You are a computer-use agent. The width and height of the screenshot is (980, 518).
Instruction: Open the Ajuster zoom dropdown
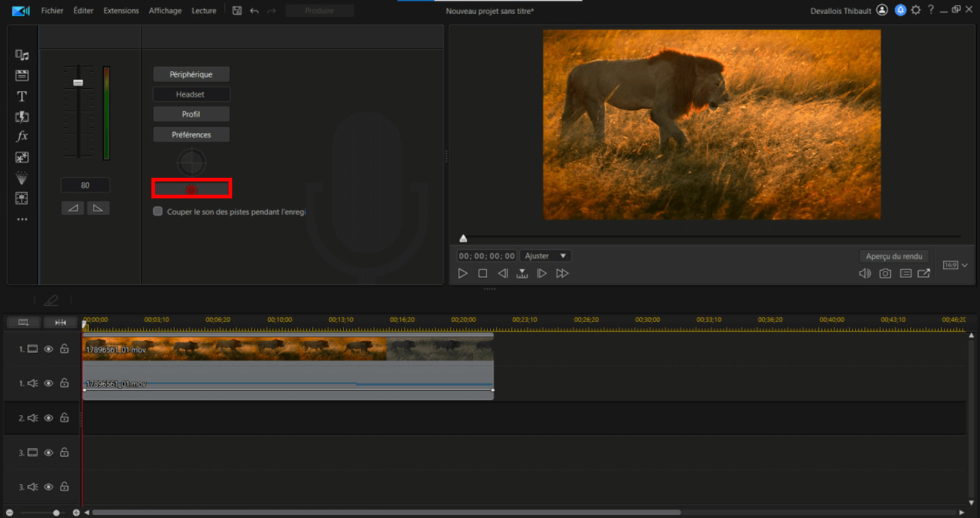[x=545, y=256]
